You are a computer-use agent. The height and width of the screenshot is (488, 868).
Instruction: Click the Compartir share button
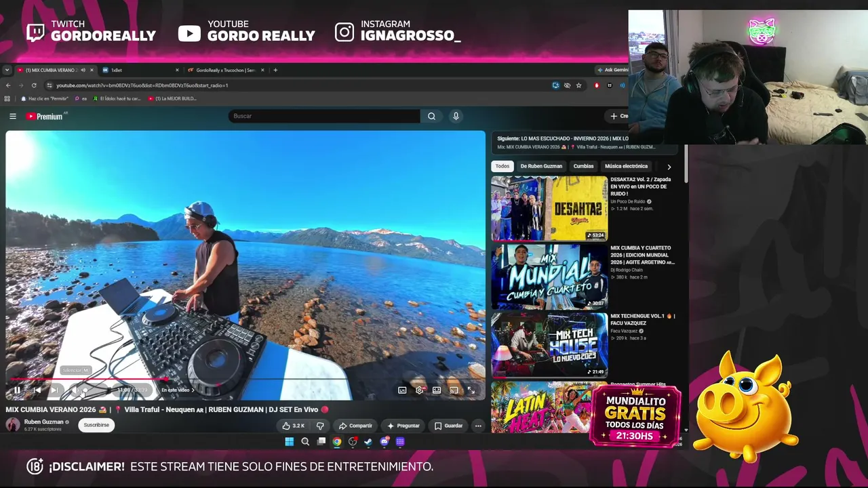pyautogui.click(x=355, y=426)
